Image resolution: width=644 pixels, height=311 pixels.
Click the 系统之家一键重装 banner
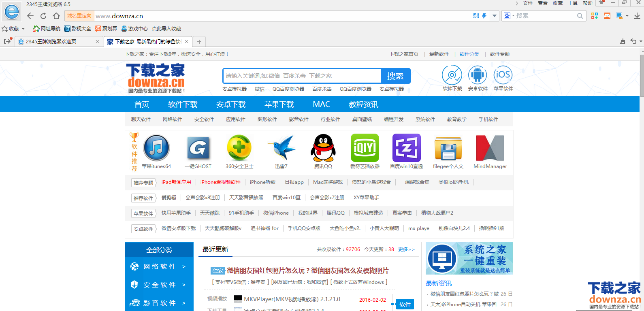click(469, 258)
